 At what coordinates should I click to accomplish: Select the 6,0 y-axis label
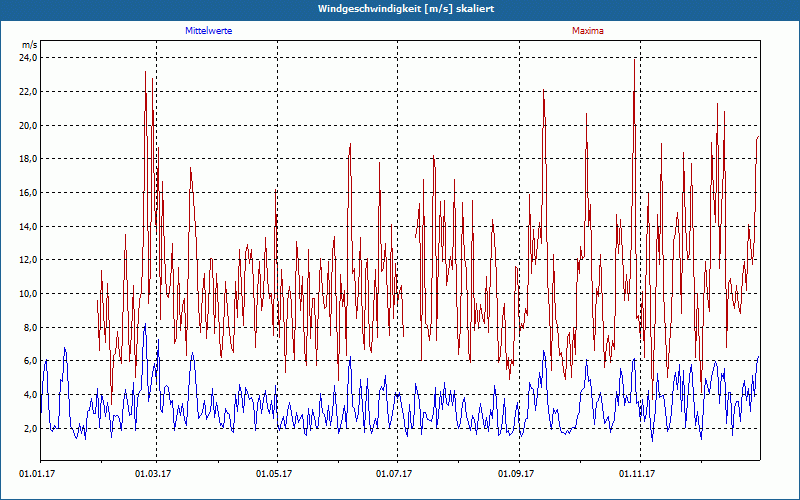[30, 361]
